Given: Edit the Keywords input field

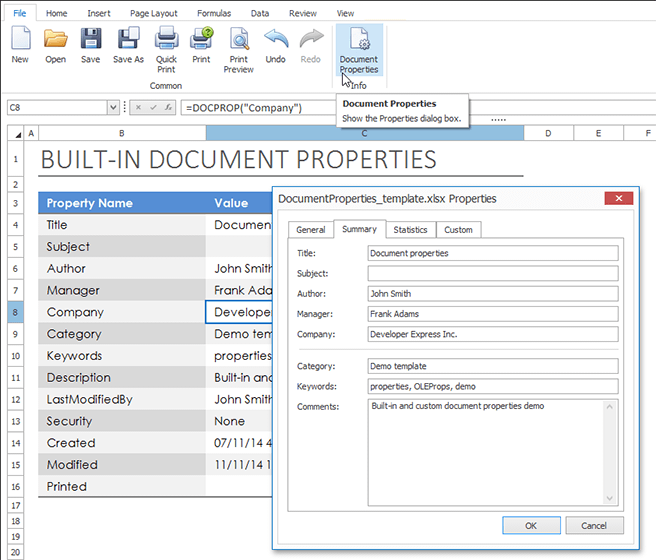Looking at the screenshot, I should coord(492,386).
